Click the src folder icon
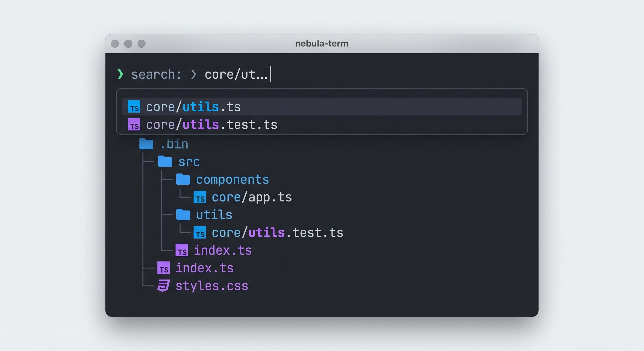644x351 pixels. (165, 161)
